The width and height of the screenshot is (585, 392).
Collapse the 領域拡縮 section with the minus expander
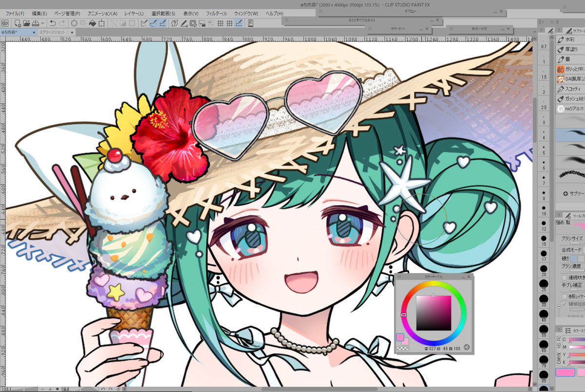click(x=559, y=306)
